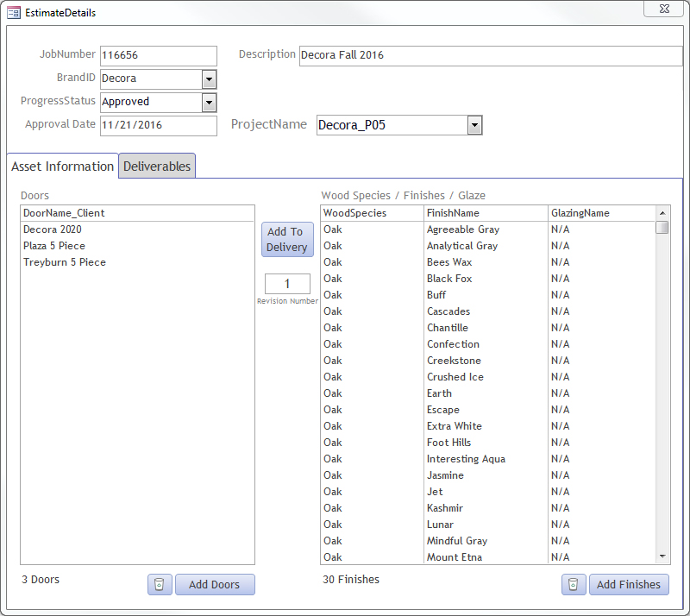Click the Add Doors button
This screenshot has height=616, width=690.
(x=215, y=584)
